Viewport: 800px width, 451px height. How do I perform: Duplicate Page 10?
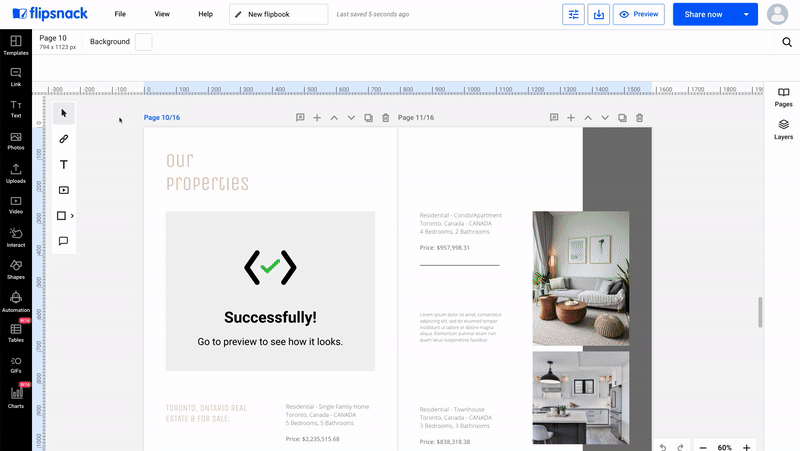[368, 118]
